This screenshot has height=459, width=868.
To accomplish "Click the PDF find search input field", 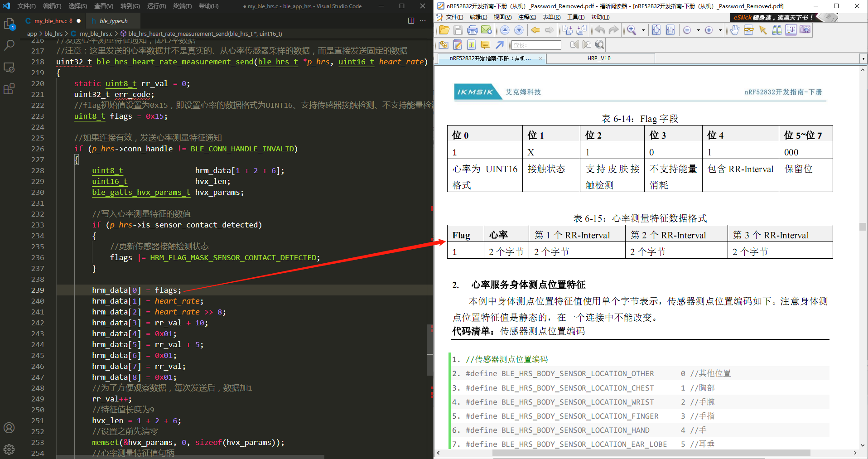I will pos(536,45).
